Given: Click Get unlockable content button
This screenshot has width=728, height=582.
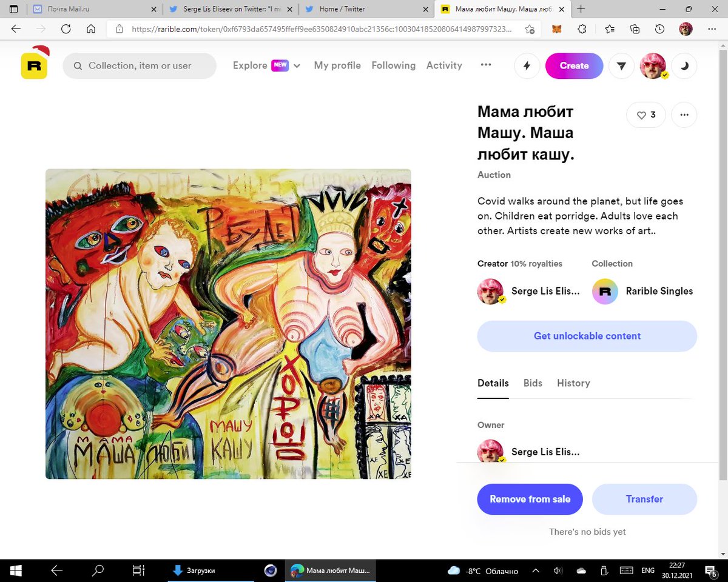Looking at the screenshot, I should 587,336.
